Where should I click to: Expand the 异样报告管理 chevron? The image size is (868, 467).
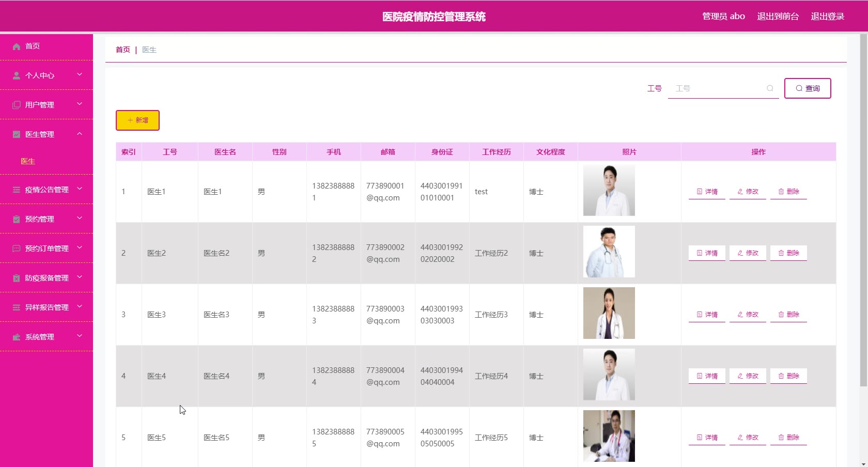(80, 307)
